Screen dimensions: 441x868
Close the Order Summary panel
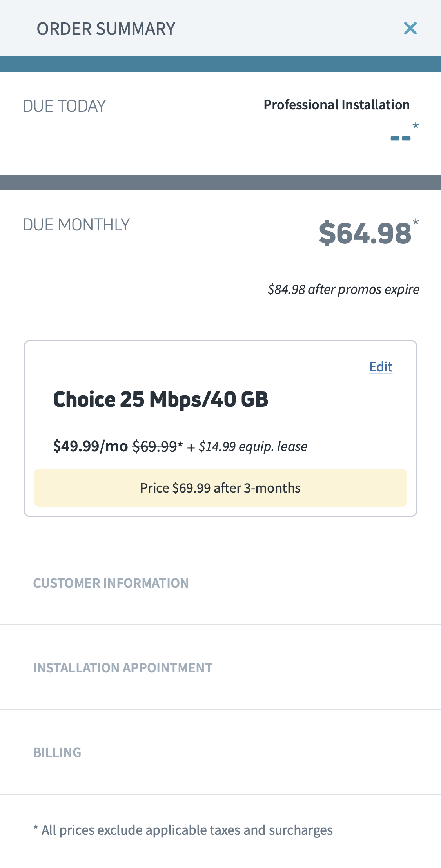point(410,28)
